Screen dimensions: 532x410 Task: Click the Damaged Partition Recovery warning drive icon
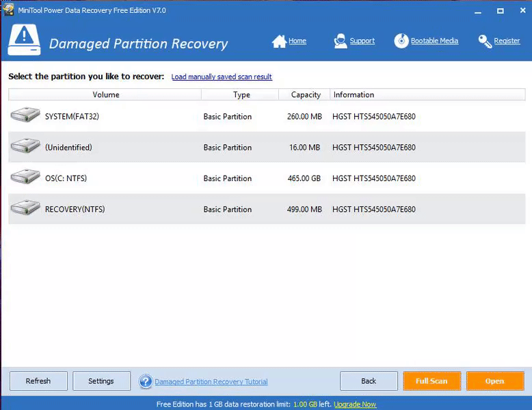24,40
